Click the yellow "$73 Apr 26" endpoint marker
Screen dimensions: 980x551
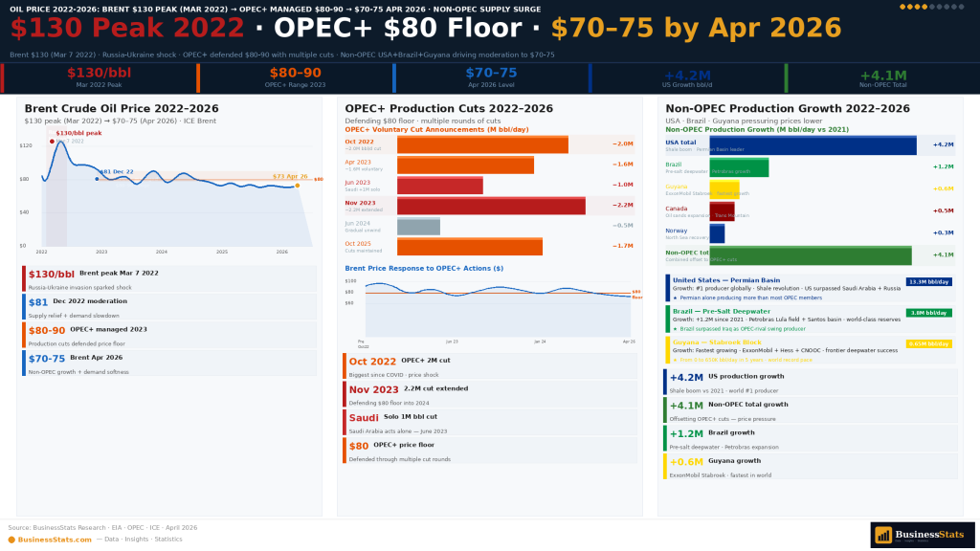click(298, 186)
